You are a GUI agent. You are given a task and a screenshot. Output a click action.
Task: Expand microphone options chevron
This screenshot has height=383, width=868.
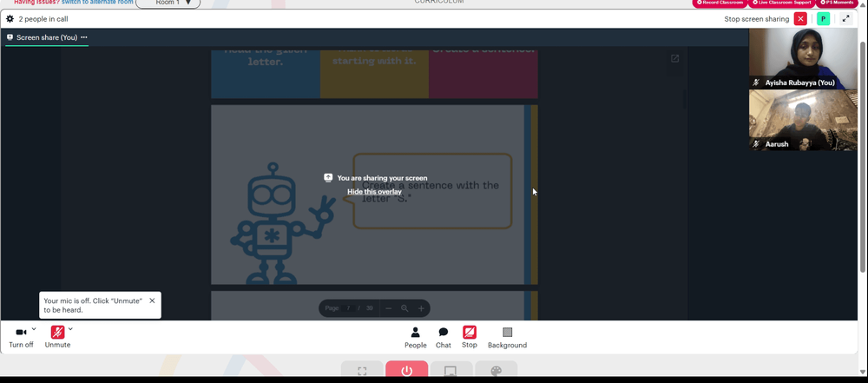pos(70,328)
